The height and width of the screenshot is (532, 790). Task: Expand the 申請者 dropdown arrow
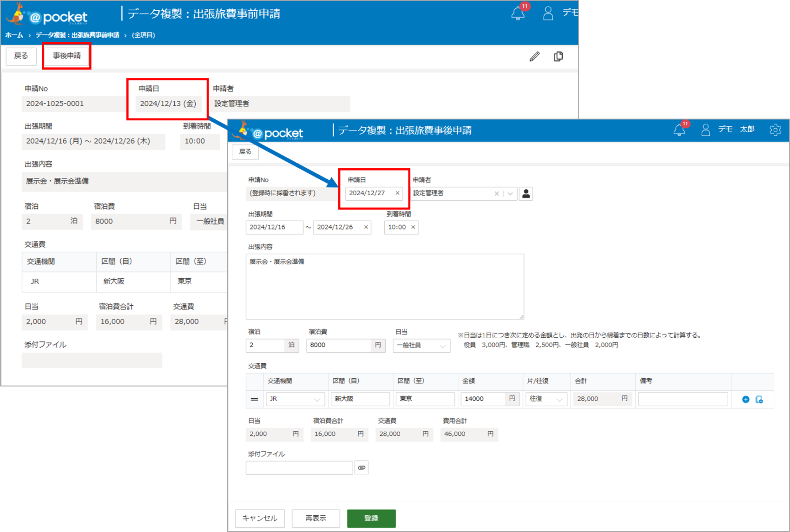coord(510,194)
